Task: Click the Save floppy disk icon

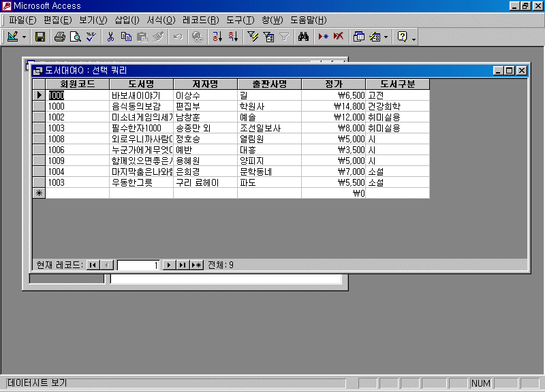Action: [x=40, y=37]
